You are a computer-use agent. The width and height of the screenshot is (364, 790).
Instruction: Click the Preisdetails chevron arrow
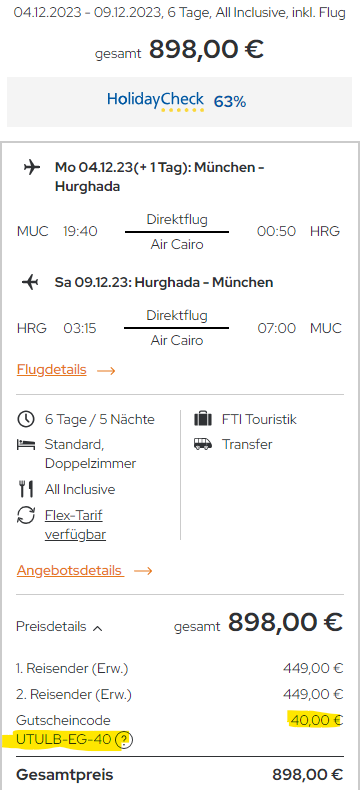(x=98, y=628)
